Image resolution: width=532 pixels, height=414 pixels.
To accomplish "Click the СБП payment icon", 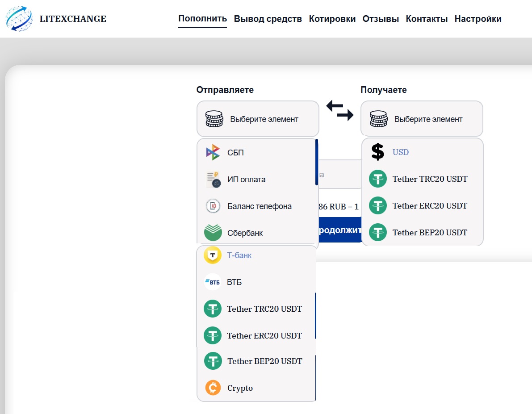I will point(213,152).
